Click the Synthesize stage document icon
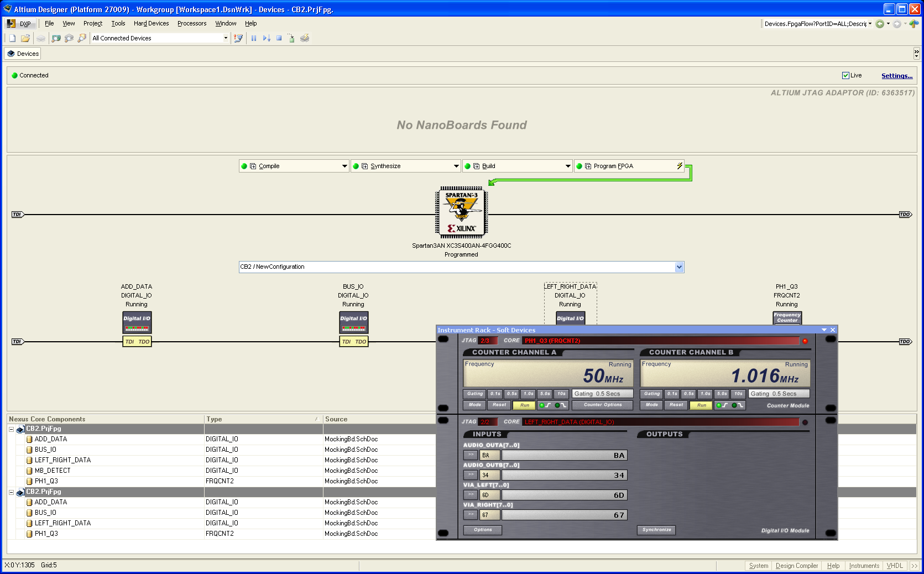924x574 pixels. click(365, 166)
